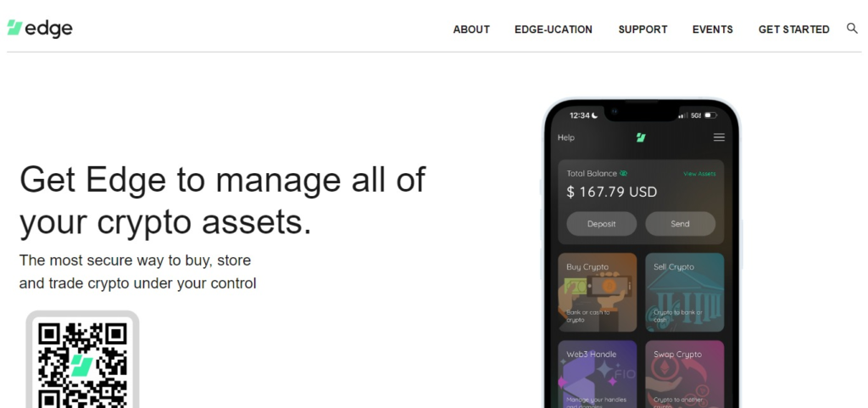Open the Web3 Handle card

pyautogui.click(x=598, y=373)
